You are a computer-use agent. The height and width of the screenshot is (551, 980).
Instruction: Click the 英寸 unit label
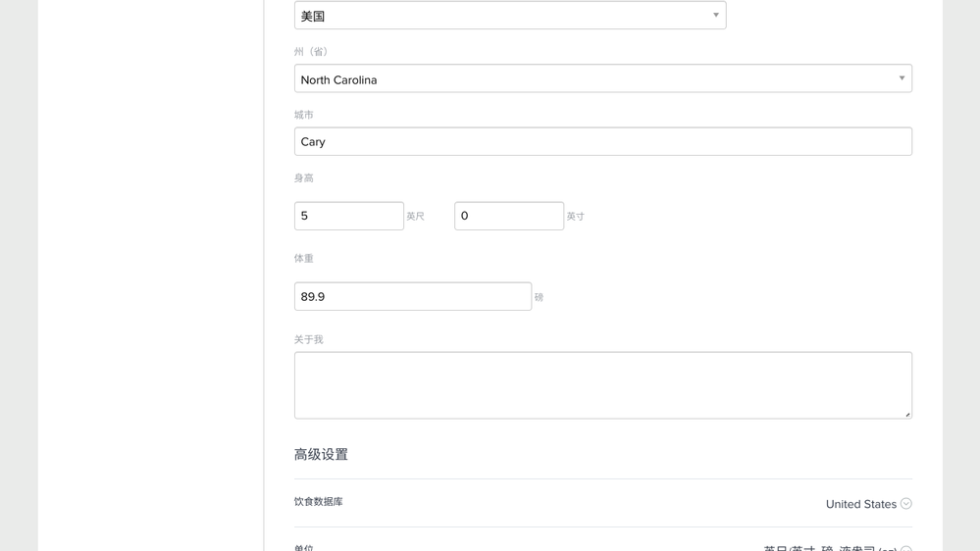pos(575,217)
